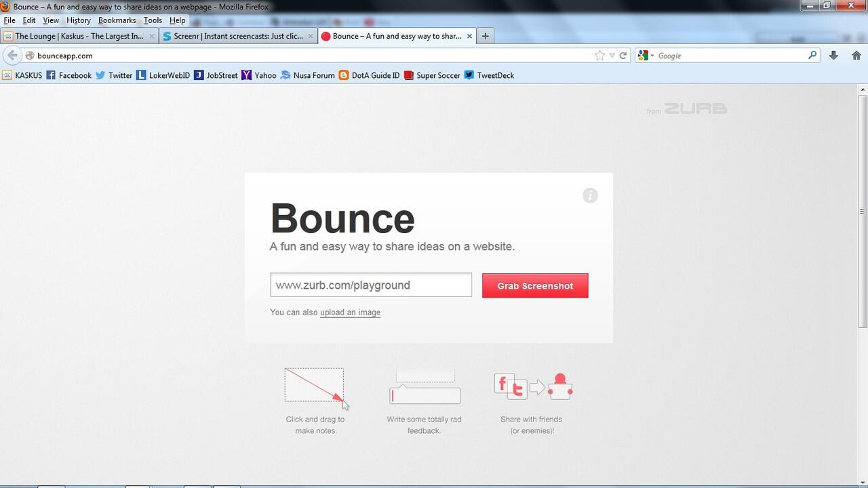
Task: Open a new tab with plus button
Action: tap(485, 36)
